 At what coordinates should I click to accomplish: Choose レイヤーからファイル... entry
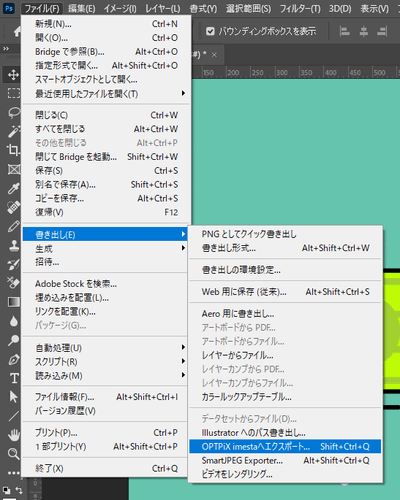tap(285, 355)
